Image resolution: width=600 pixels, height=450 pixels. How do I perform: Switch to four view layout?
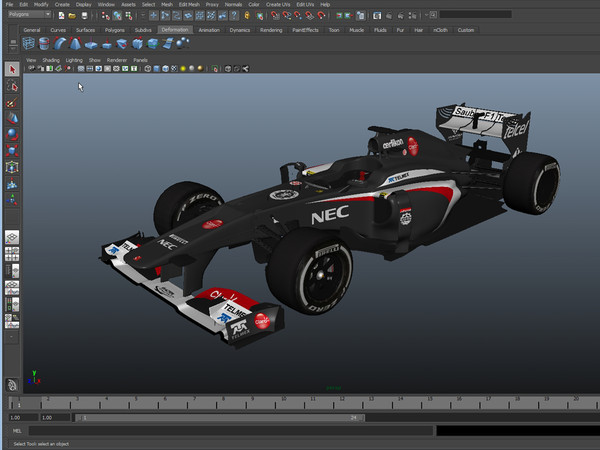[x=12, y=254]
